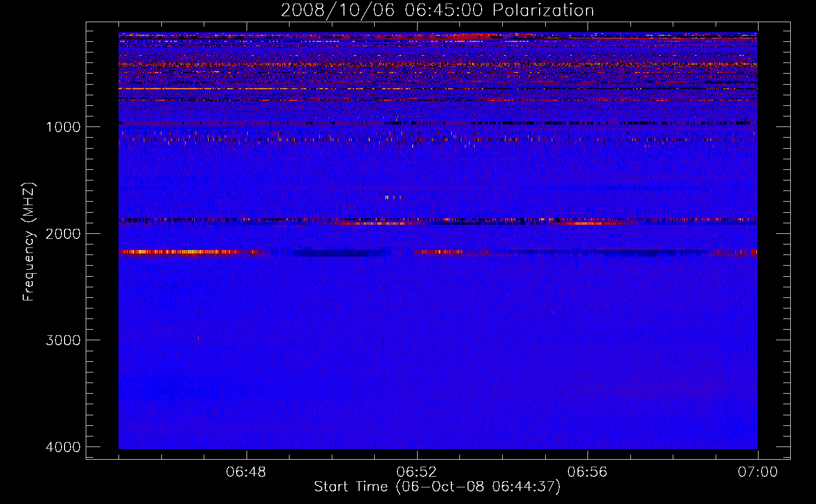Image resolution: width=816 pixels, height=504 pixels.
Task: Select the 3000 frequency tick label
Action: click(x=63, y=340)
